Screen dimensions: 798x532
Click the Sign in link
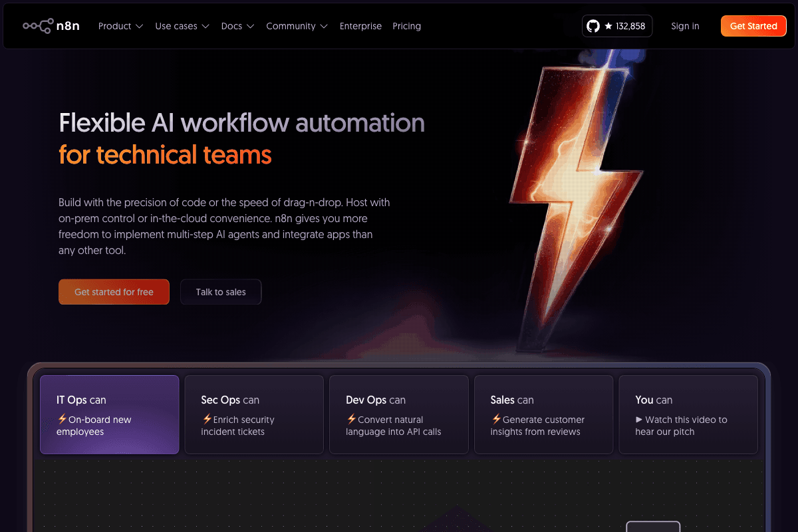[x=685, y=26]
